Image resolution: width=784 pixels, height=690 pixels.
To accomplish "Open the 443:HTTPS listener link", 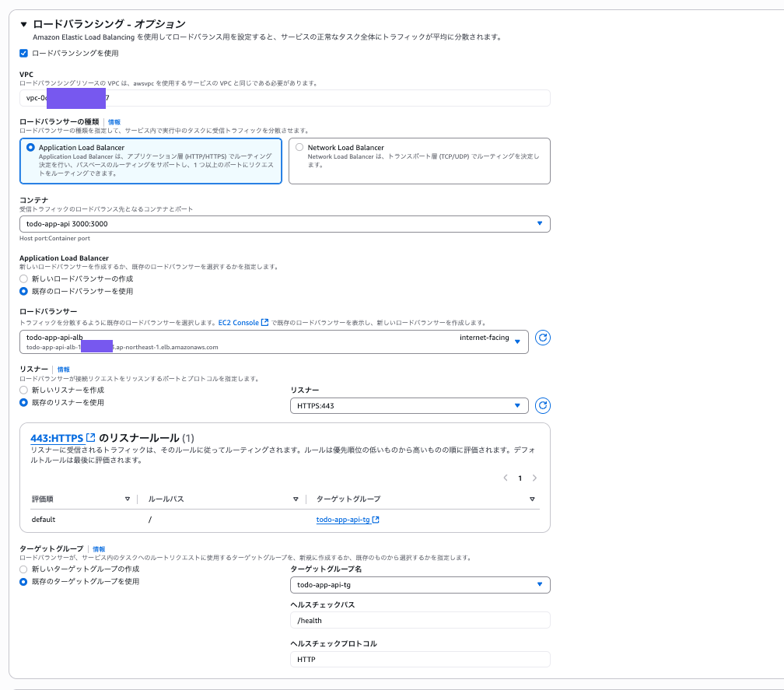I will 62,438.
